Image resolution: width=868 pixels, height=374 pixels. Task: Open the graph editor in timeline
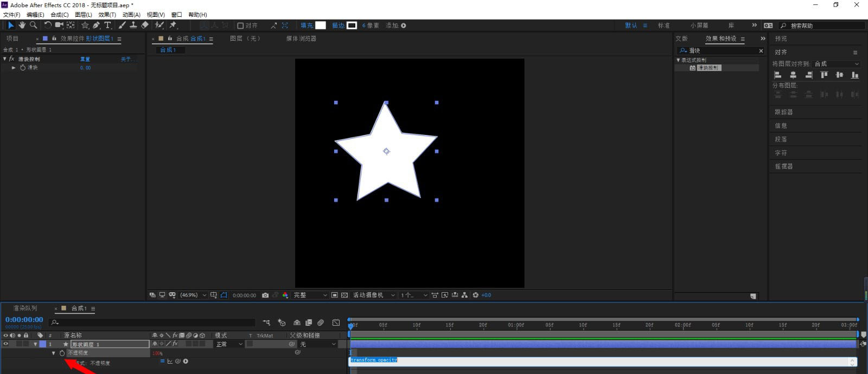(336, 323)
